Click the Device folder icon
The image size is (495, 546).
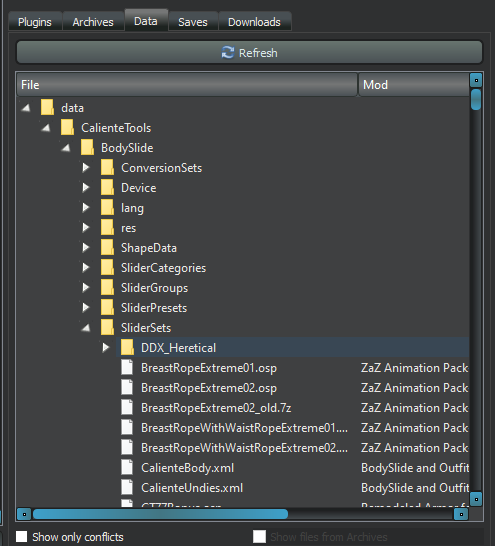click(x=108, y=187)
